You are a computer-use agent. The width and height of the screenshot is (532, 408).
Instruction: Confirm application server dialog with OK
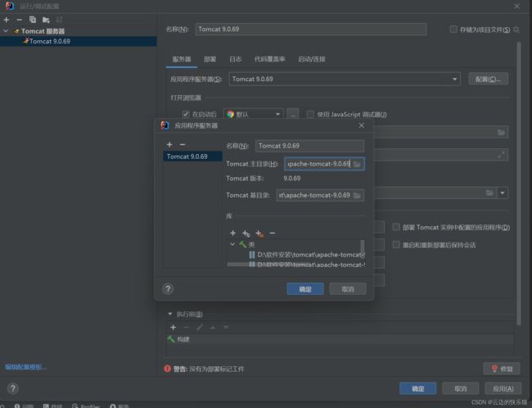(305, 289)
